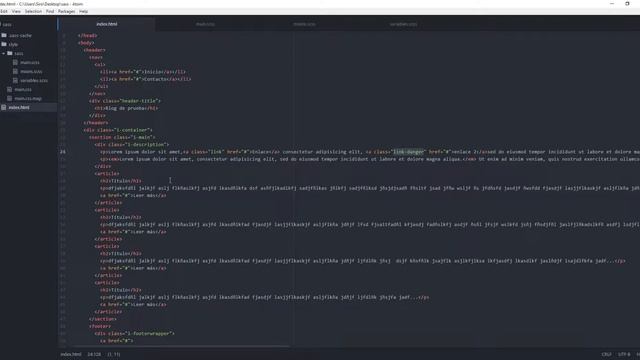
Task: Open main.css from the tree view
Action: (x=23, y=89)
